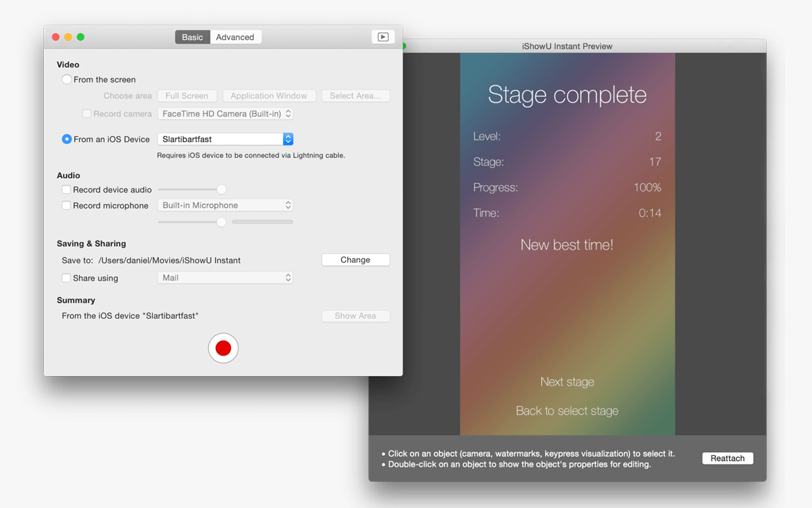Image resolution: width=812 pixels, height=508 pixels.
Task: Toggle the Share using checkbox
Action: [66, 278]
